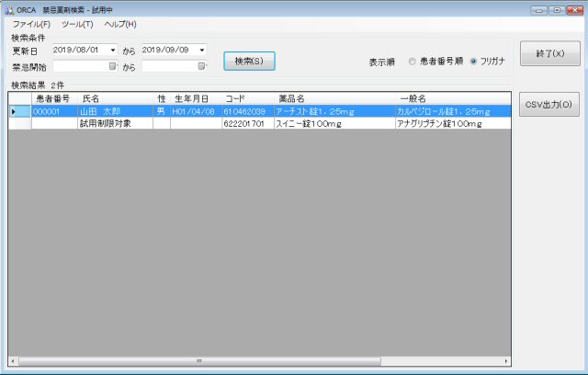Expand the 更新日 start date dropdown
This screenshot has width=588, height=375.
[x=113, y=50]
